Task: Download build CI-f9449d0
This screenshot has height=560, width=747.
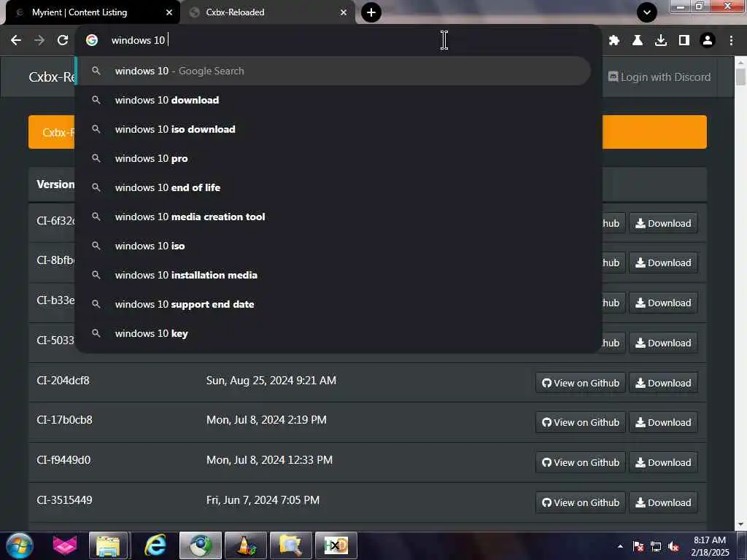Action: [x=663, y=462]
